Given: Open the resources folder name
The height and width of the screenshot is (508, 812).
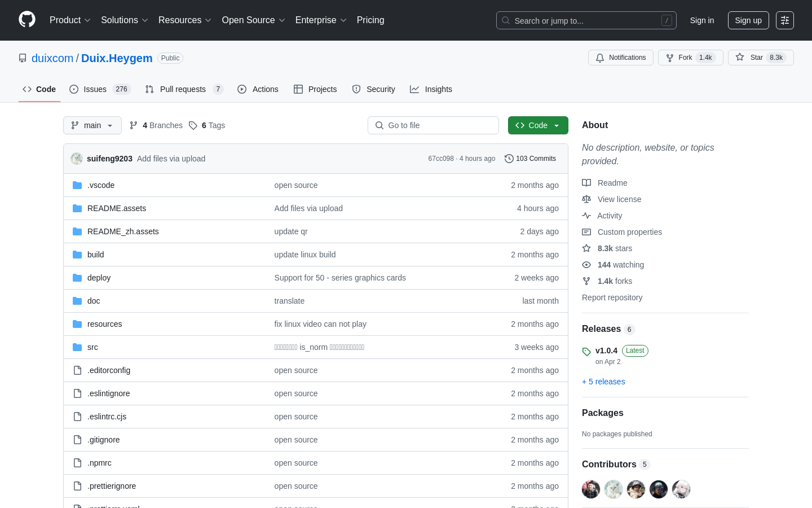Looking at the screenshot, I should click(x=104, y=324).
